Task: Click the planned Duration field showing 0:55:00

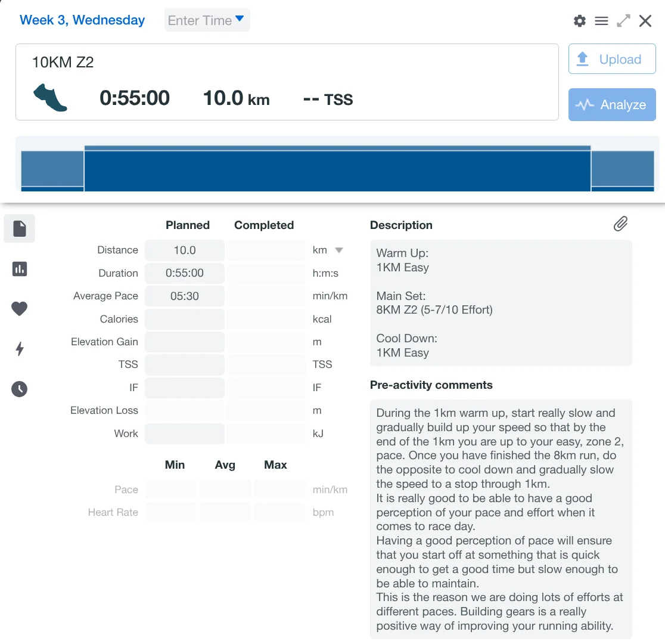Action: point(185,273)
